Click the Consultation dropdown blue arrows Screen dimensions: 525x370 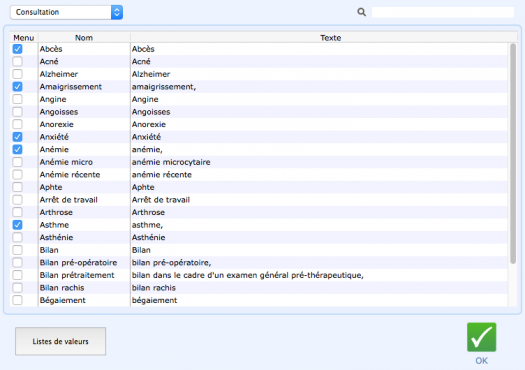coord(117,12)
